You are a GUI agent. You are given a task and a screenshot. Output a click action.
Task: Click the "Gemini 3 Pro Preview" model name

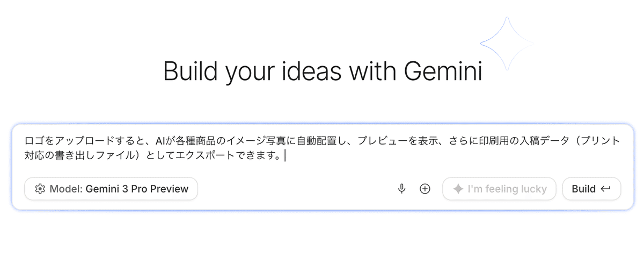coord(137,189)
